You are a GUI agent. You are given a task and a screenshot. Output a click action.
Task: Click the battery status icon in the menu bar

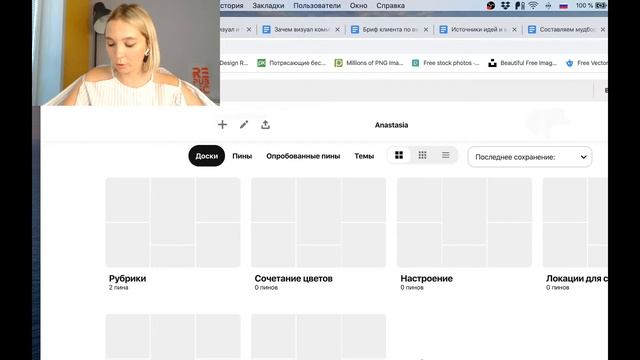[601, 5]
